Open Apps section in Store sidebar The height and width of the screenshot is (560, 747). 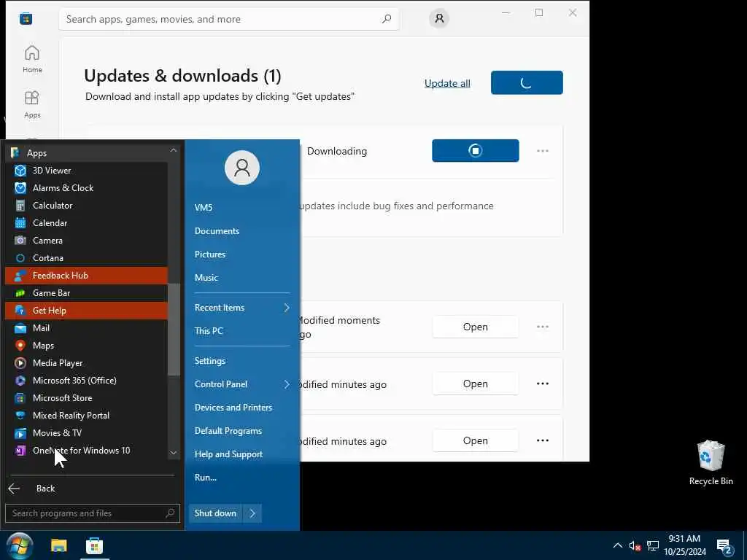[x=32, y=104]
